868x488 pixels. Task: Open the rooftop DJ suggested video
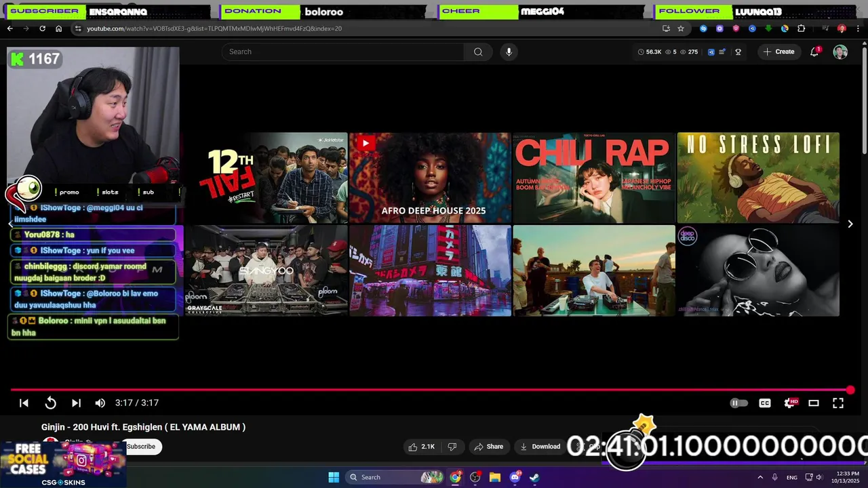(594, 270)
